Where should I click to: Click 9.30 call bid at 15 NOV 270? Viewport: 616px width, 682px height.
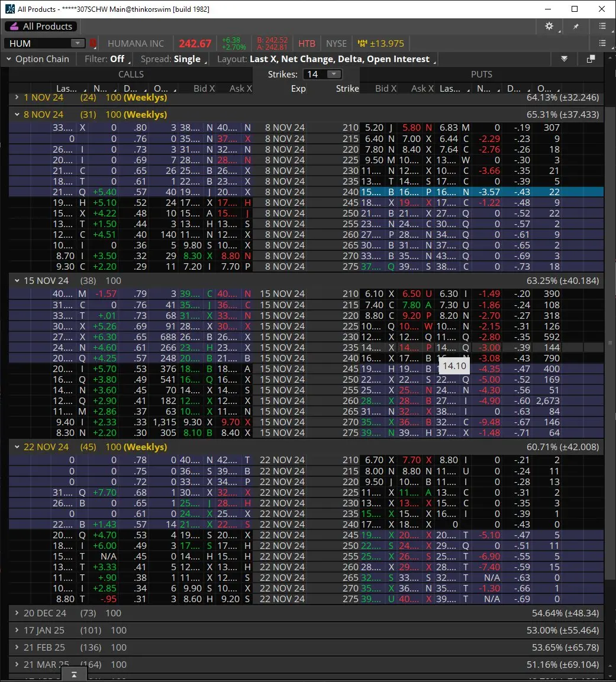click(192, 422)
